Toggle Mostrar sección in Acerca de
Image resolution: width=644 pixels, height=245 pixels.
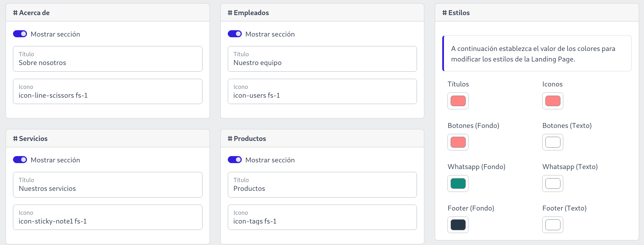(x=20, y=34)
